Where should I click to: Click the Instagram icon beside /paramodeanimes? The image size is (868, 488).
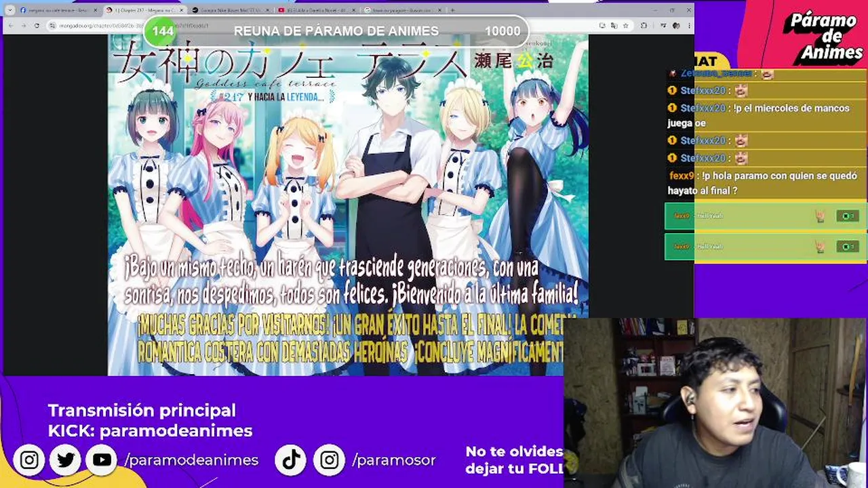click(x=29, y=460)
